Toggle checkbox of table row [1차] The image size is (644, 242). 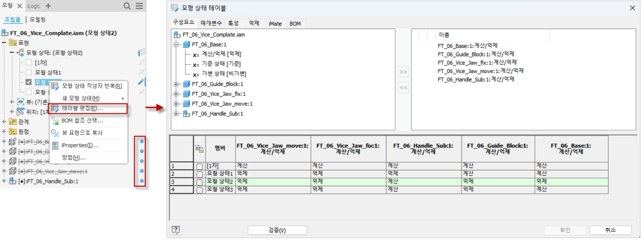[x=199, y=166]
